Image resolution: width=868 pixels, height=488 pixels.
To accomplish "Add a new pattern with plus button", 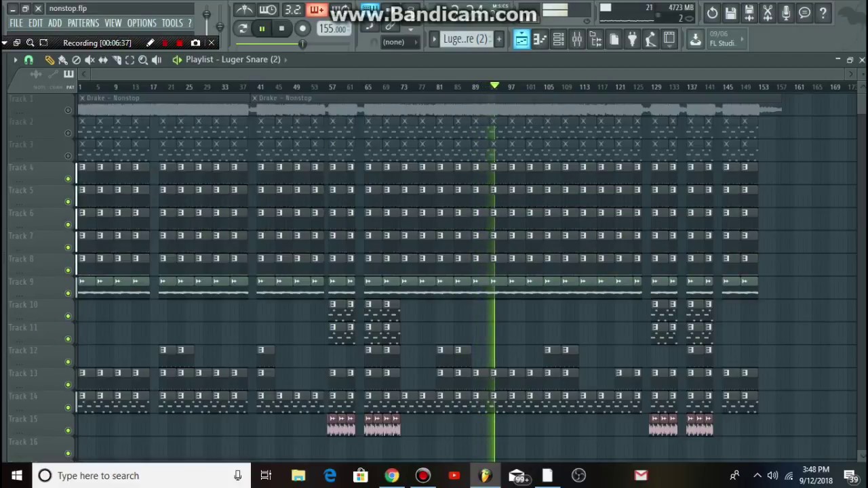I will 499,39.
